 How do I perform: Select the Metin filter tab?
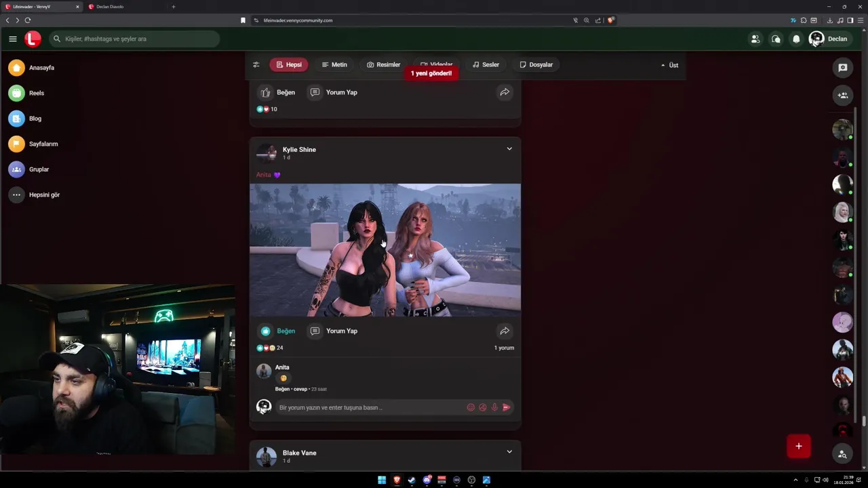tap(334, 64)
